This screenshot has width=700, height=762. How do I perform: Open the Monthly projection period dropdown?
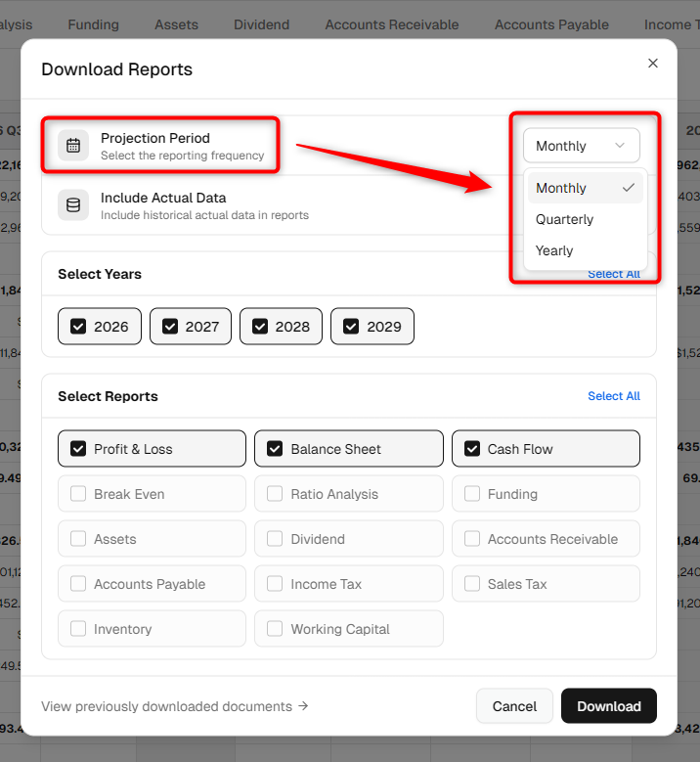pos(582,146)
